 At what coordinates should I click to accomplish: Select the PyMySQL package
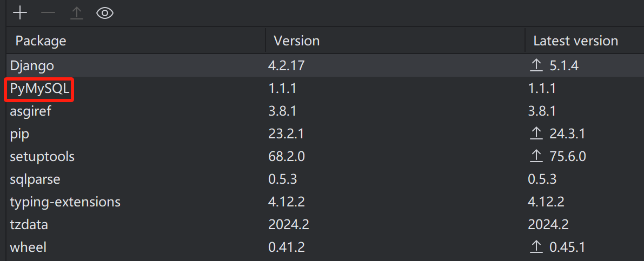pyautogui.click(x=40, y=89)
